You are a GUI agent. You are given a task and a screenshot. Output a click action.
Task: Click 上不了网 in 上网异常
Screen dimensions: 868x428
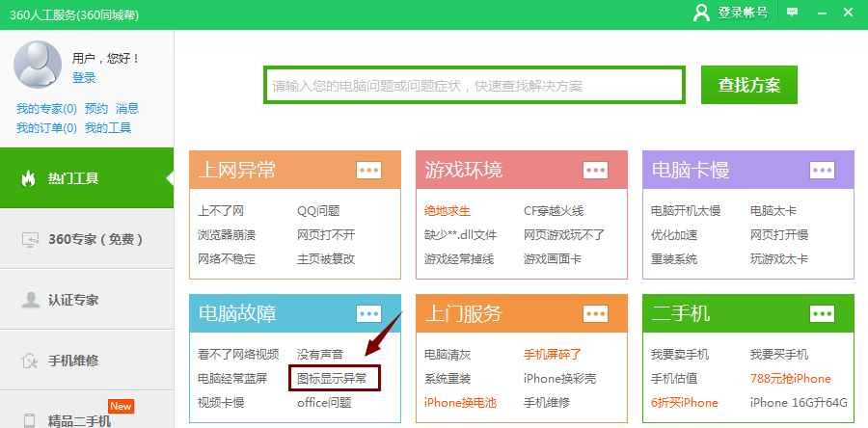(x=221, y=211)
